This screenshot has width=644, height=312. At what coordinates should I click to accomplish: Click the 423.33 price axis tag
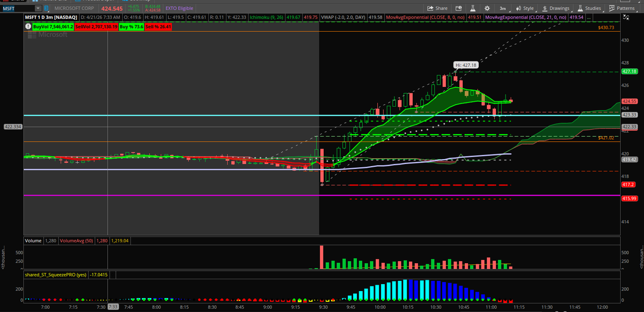click(628, 114)
